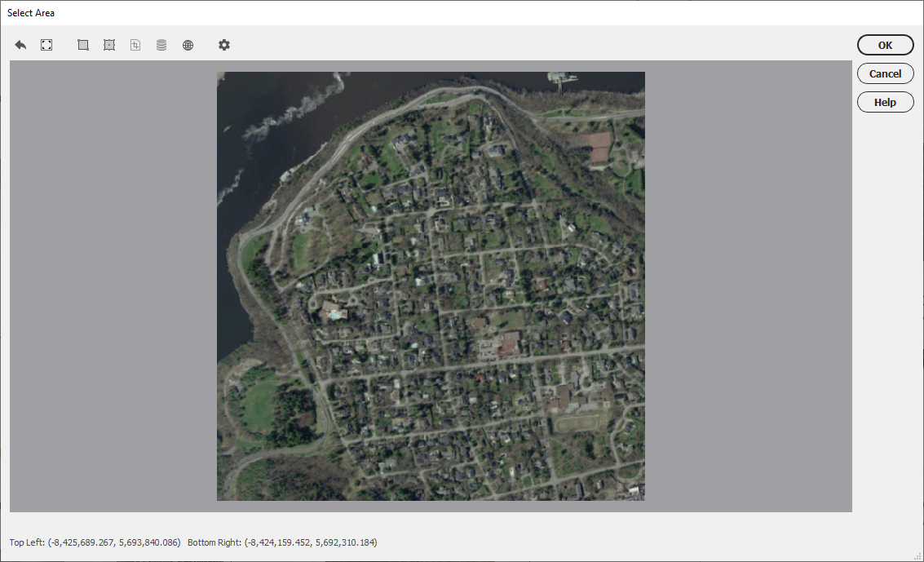This screenshot has height=562, width=924.
Task: Choose the rectangle corner selection tool
Action: point(83,45)
